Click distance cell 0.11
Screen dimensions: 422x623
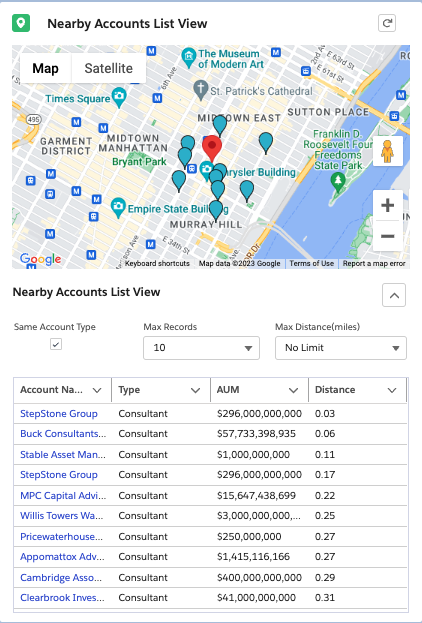(x=325, y=455)
